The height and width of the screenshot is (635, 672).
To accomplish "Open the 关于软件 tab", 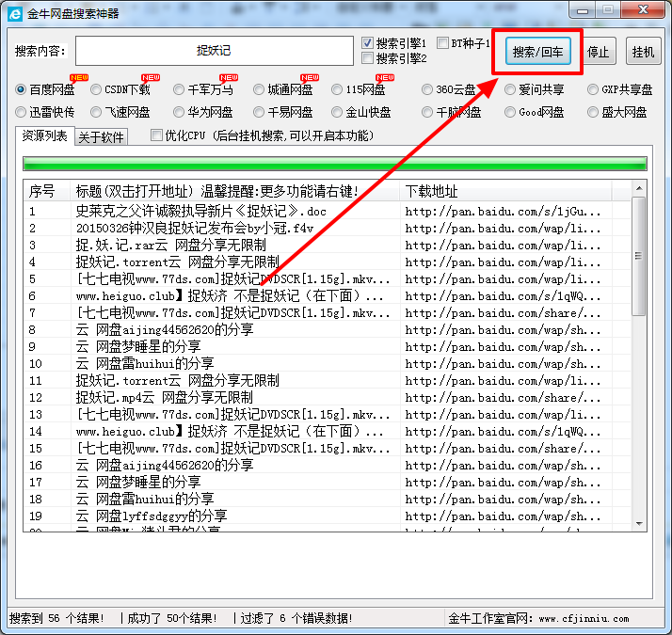I will coord(101,137).
